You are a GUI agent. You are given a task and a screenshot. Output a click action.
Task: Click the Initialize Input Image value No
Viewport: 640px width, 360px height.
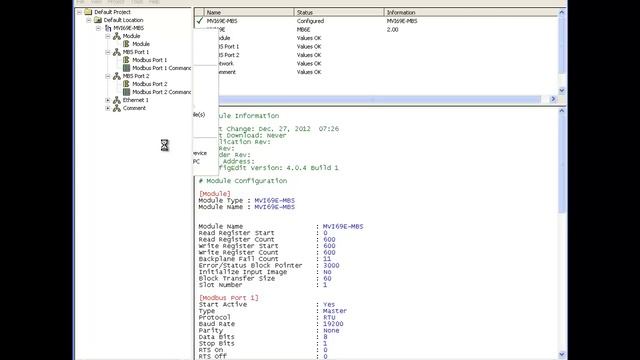[327, 272]
